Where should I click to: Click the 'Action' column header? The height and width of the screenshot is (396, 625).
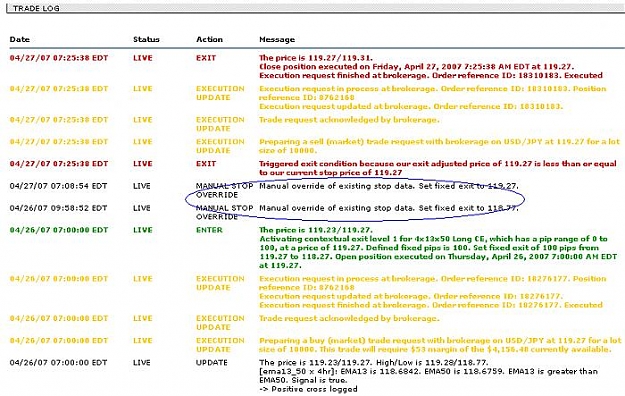[x=209, y=39]
